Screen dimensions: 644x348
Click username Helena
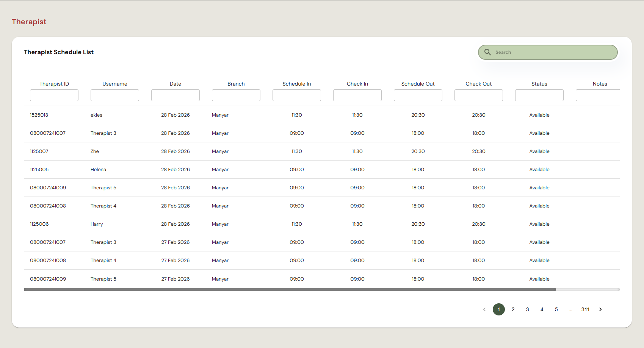point(98,170)
